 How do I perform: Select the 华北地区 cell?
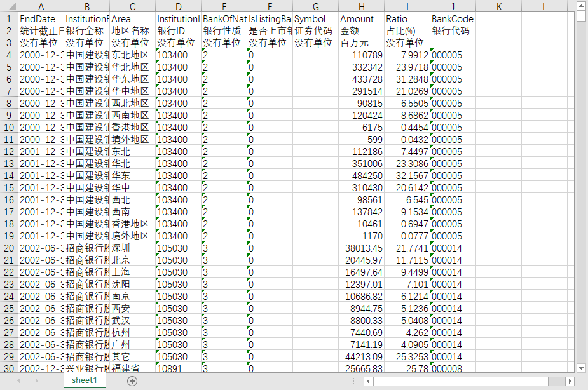[133, 67]
